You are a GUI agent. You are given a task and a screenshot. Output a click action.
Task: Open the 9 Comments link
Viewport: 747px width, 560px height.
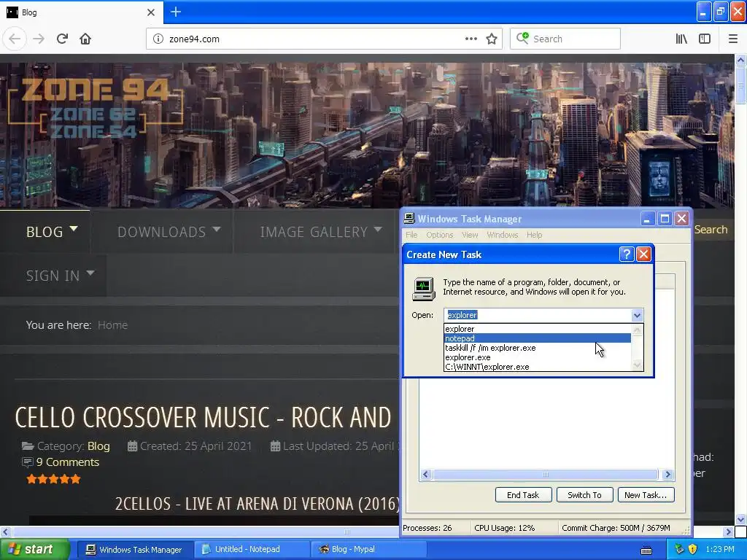coord(68,462)
